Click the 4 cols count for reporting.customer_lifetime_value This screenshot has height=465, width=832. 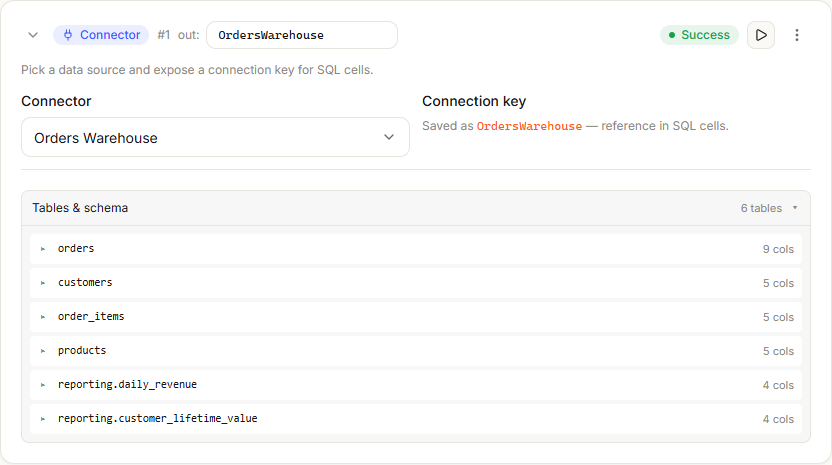click(x=778, y=419)
